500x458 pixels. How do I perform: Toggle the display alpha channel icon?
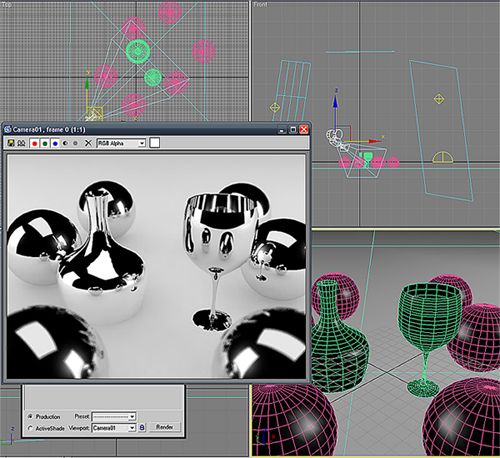(65, 143)
